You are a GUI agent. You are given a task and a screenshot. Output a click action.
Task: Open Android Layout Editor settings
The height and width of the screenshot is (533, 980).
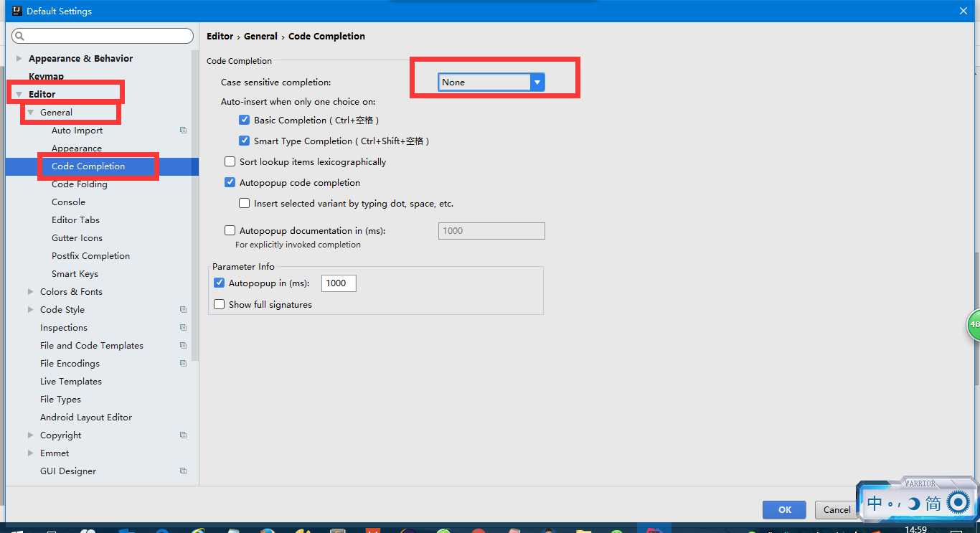(x=86, y=418)
